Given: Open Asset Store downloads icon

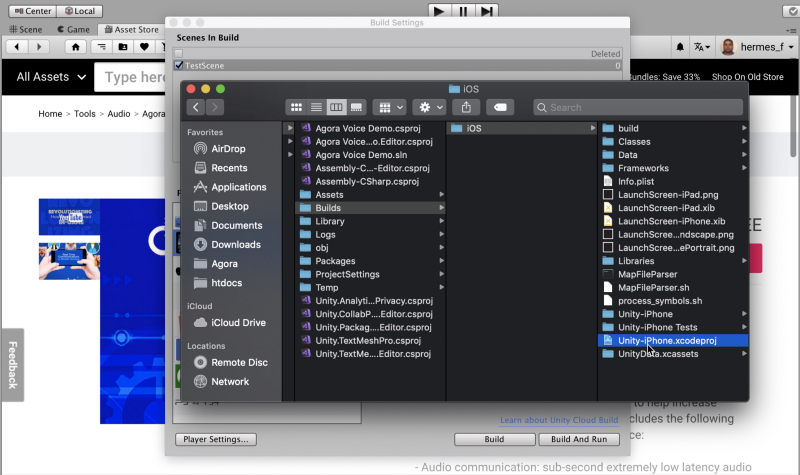Looking at the screenshot, I should point(122,47).
